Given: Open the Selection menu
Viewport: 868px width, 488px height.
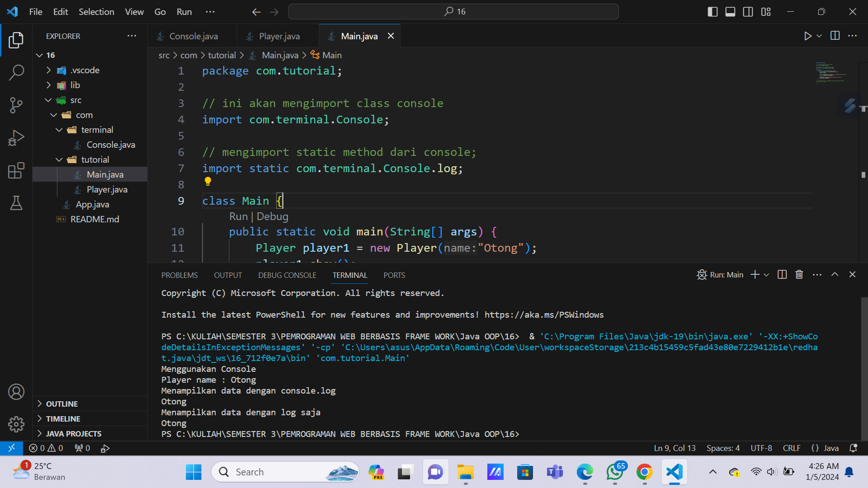Looking at the screenshot, I should (x=96, y=12).
